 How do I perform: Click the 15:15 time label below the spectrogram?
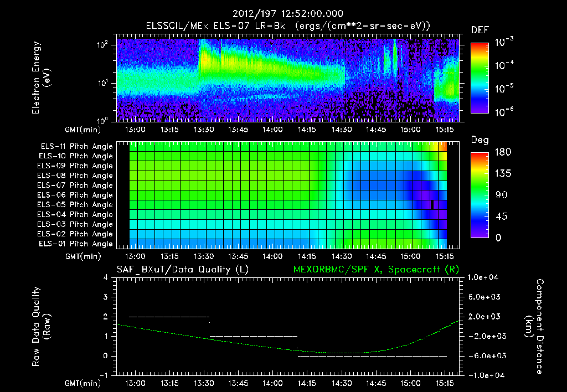point(445,130)
